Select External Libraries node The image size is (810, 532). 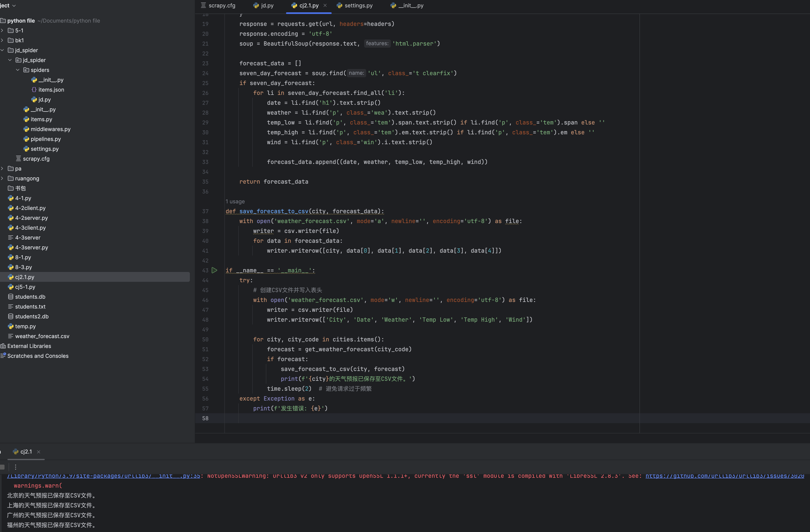click(x=26, y=346)
